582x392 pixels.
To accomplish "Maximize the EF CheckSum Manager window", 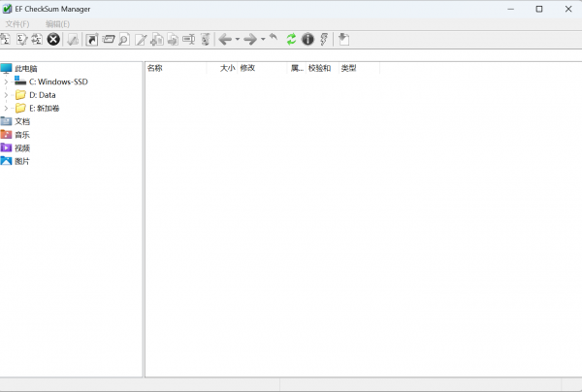I will (539, 9).
